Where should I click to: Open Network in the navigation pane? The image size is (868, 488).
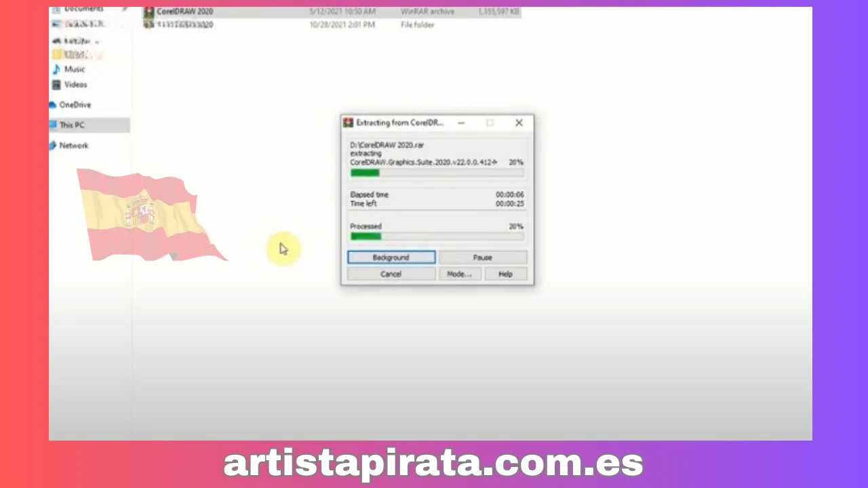74,146
